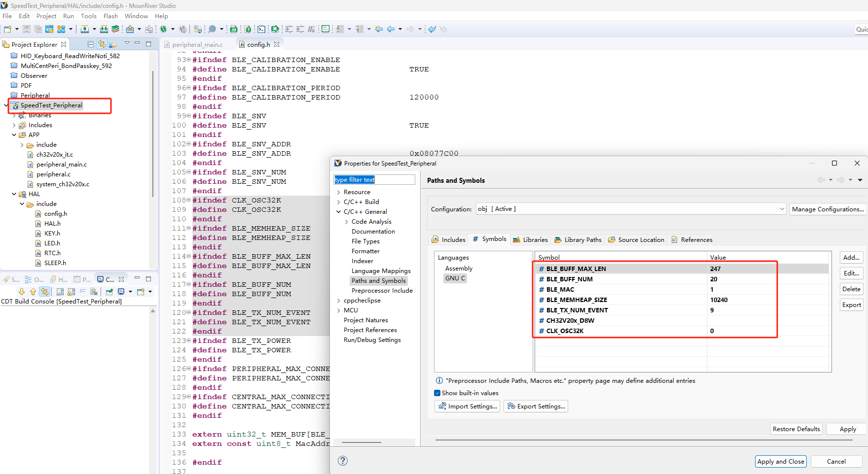Click the console vertical scrollbar up arrow
This screenshot has width=868, height=474.
click(x=153, y=311)
